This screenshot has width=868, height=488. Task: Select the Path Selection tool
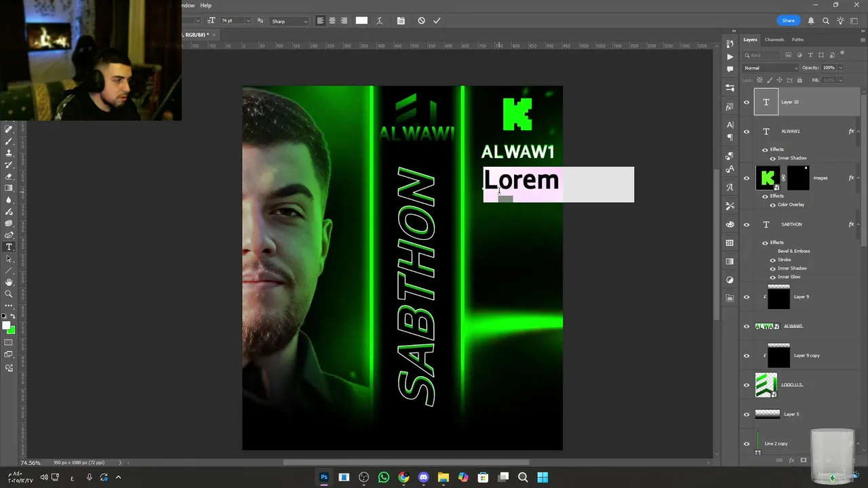pos(9,259)
